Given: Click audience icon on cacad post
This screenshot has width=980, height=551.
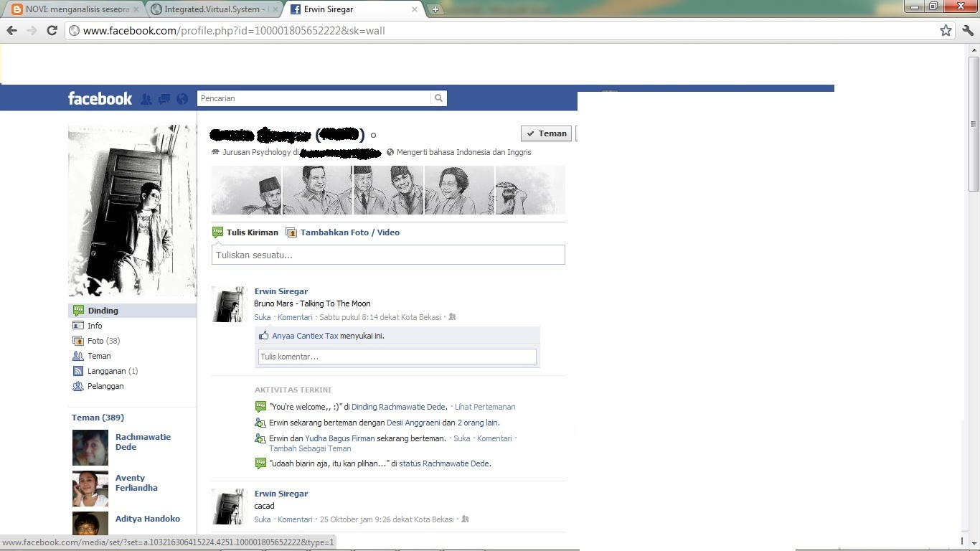Looking at the screenshot, I should tap(465, 519).
